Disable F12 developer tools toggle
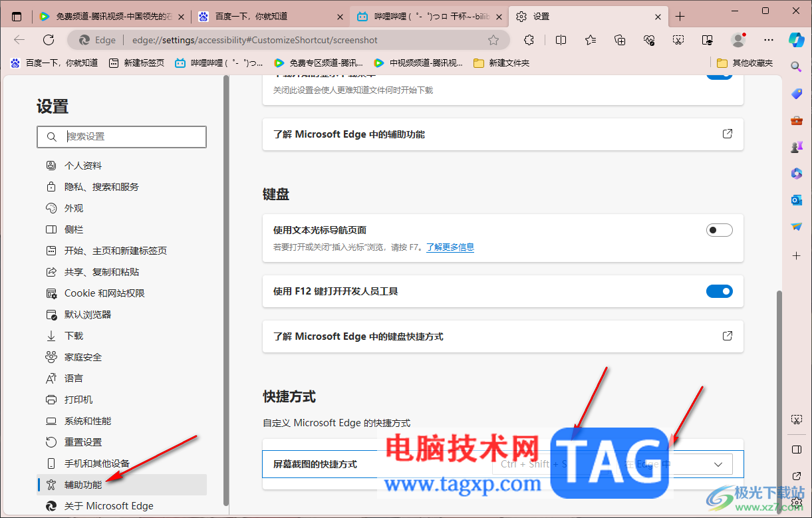 (719, 291)
